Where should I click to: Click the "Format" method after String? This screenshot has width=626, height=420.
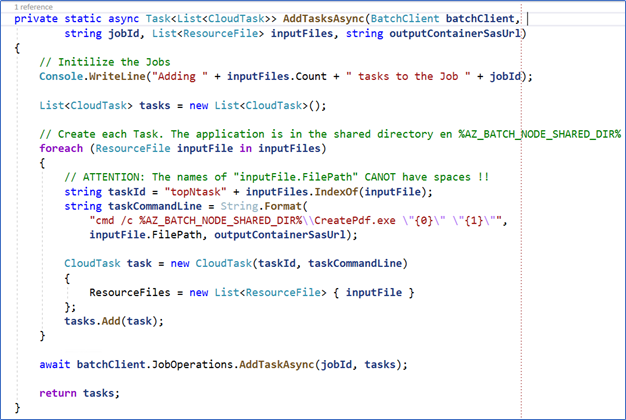(x=283, y=206)
